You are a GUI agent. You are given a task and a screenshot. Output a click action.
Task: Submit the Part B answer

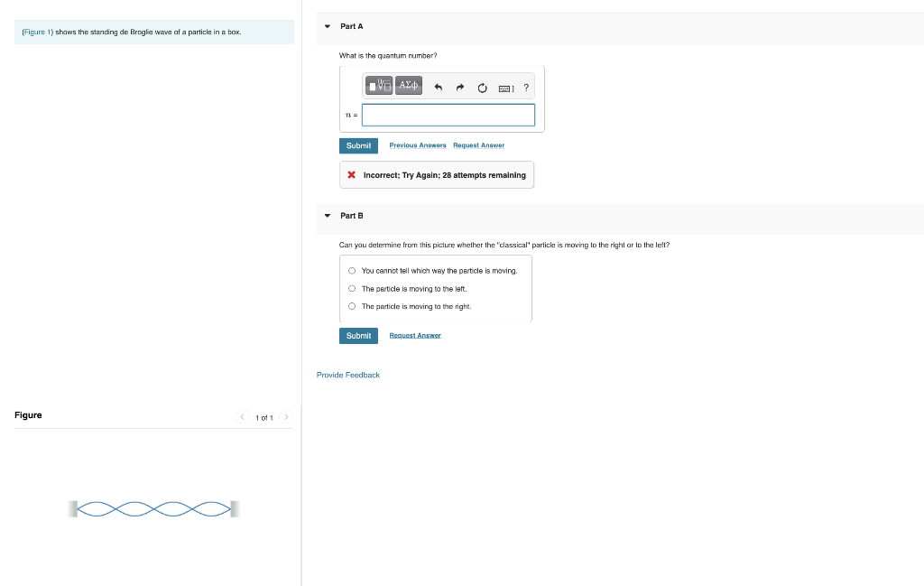tap(358, 336)
